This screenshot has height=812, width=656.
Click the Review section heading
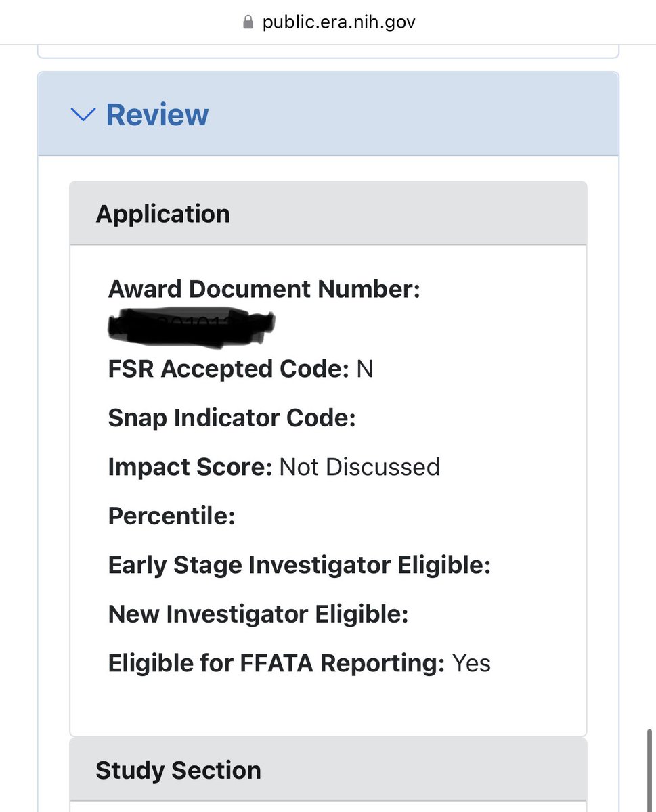[x=157, y=114]
